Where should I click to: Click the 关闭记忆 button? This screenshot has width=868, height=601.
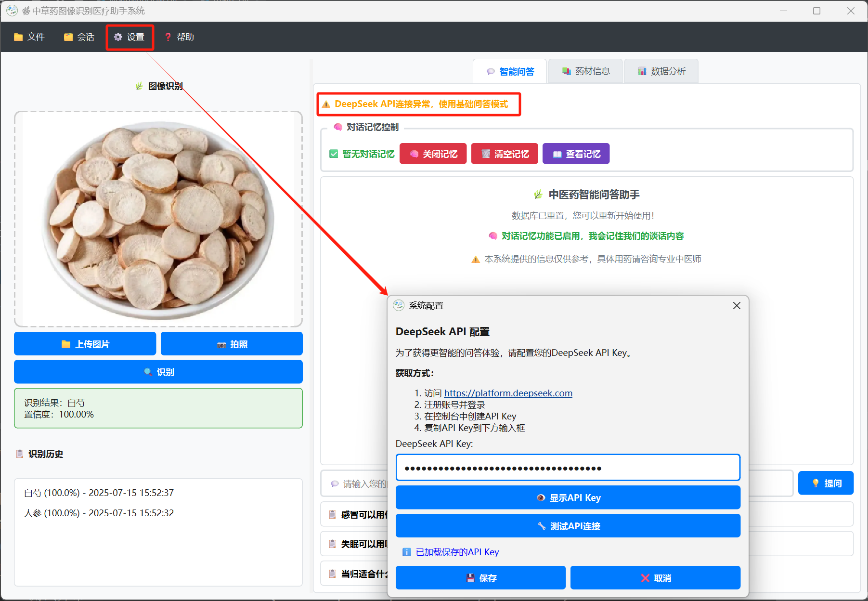433,154
